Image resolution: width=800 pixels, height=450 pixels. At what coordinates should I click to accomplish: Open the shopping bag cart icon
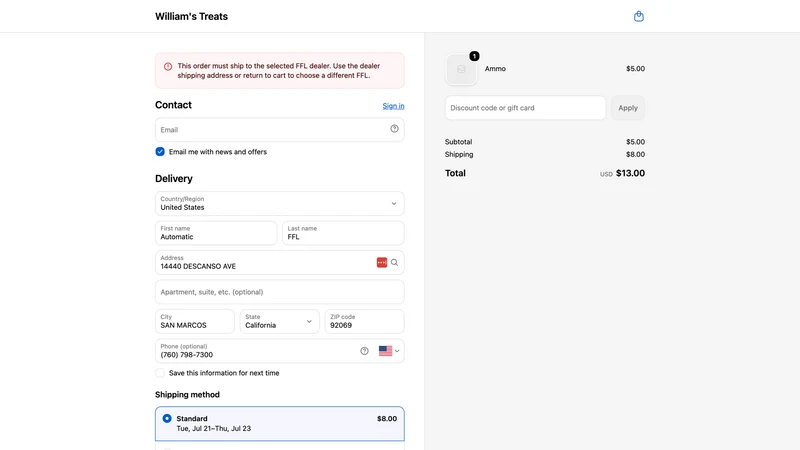coord(638,16)
